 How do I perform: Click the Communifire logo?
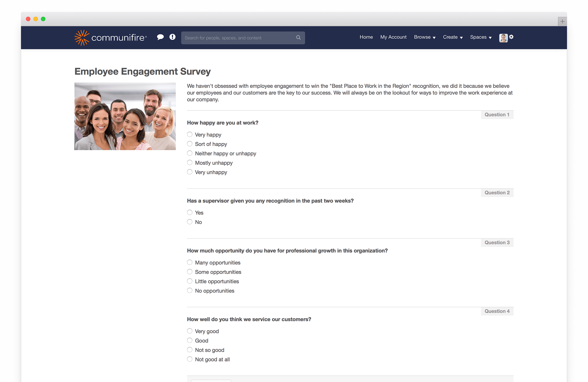110,37
